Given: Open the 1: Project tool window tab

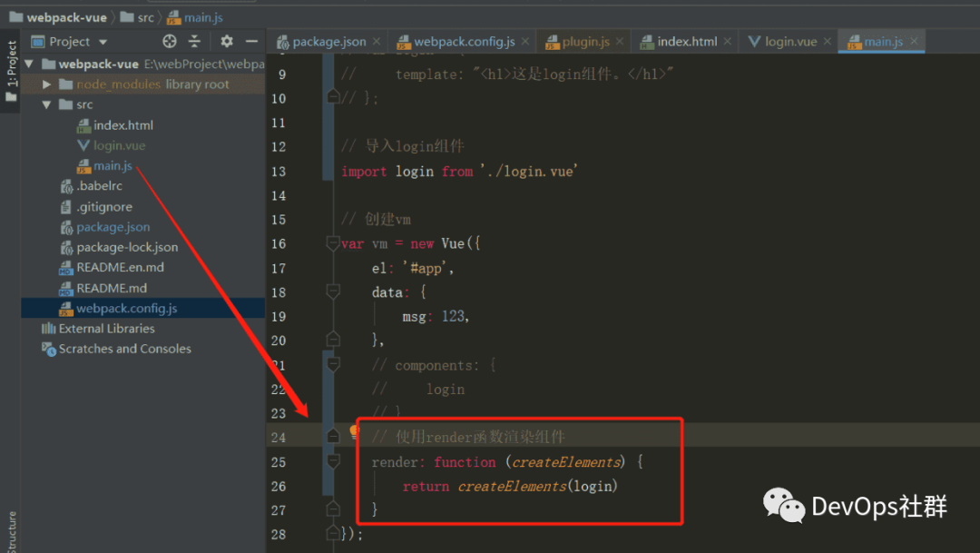Looking at the screenshot, I should [x=11, y=70].
